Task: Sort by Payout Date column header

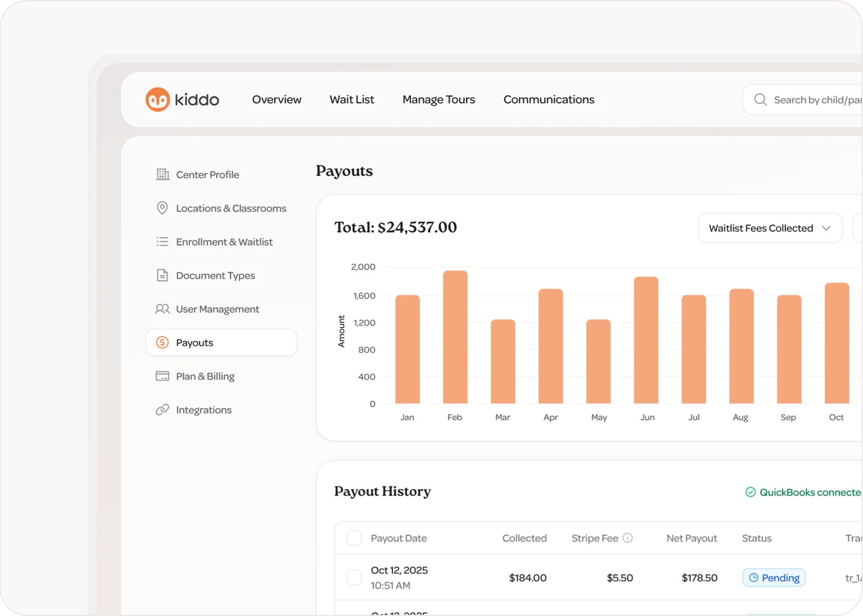Action: click(399, 538)
